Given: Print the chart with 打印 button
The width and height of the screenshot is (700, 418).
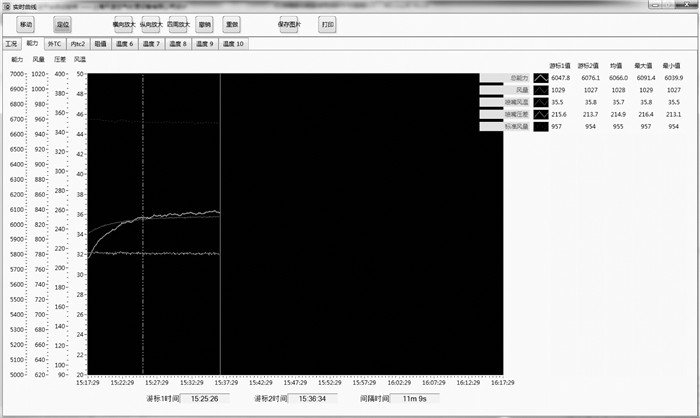Looking at the screenshot, I should pos(327,25).
